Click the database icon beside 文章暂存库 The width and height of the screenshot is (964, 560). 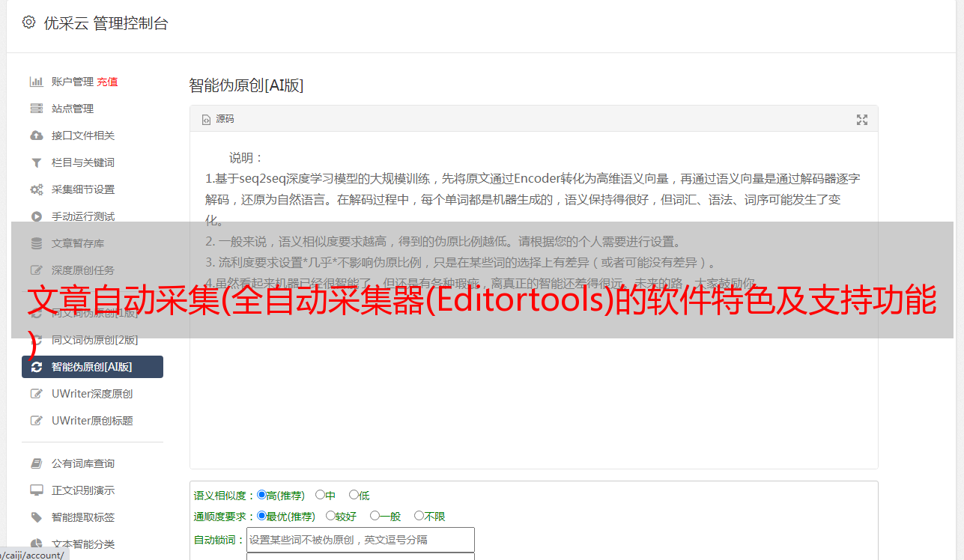tap(36, 243)
